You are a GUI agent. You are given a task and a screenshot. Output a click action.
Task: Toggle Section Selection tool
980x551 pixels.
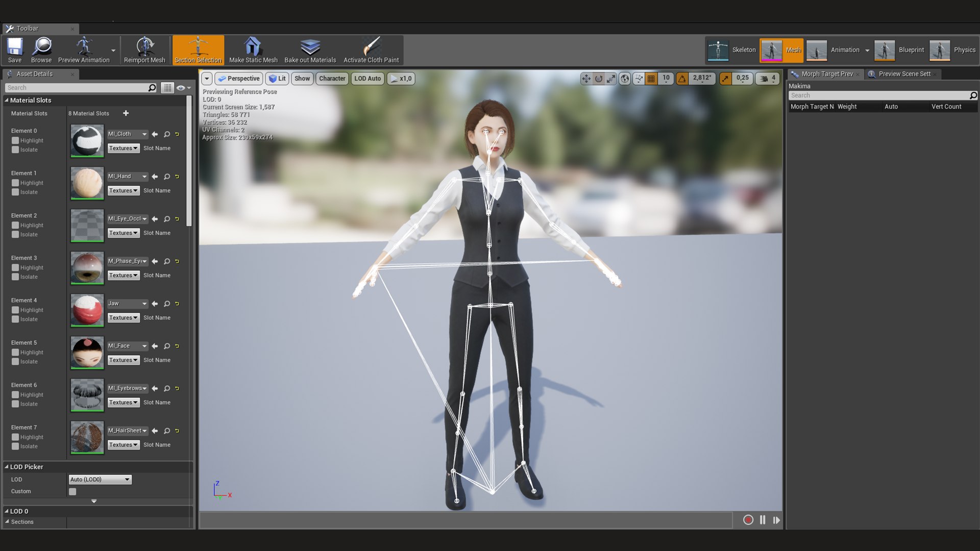[x=198, y=50]
